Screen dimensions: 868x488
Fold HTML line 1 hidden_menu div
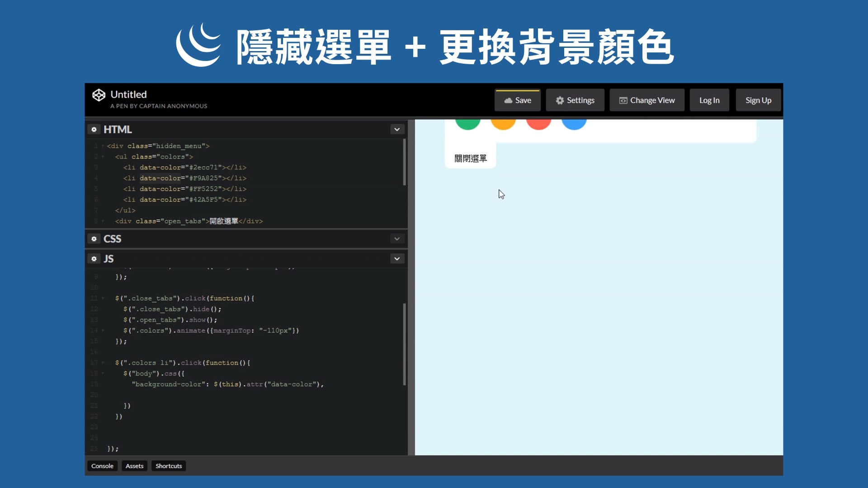103,146
